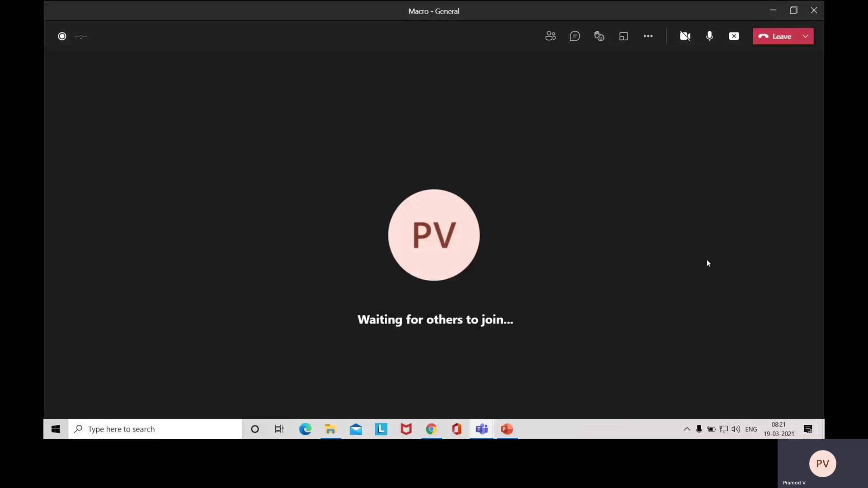Mute the microphone
The width and height of the screenshot is (868, 488).
[x=709, y=36]
